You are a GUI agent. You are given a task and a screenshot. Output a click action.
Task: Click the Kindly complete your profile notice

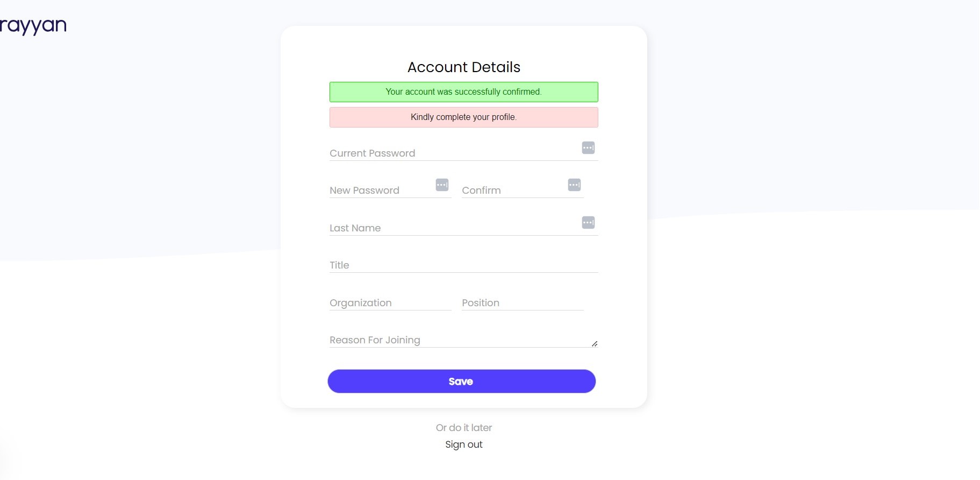tap(463, 117)
